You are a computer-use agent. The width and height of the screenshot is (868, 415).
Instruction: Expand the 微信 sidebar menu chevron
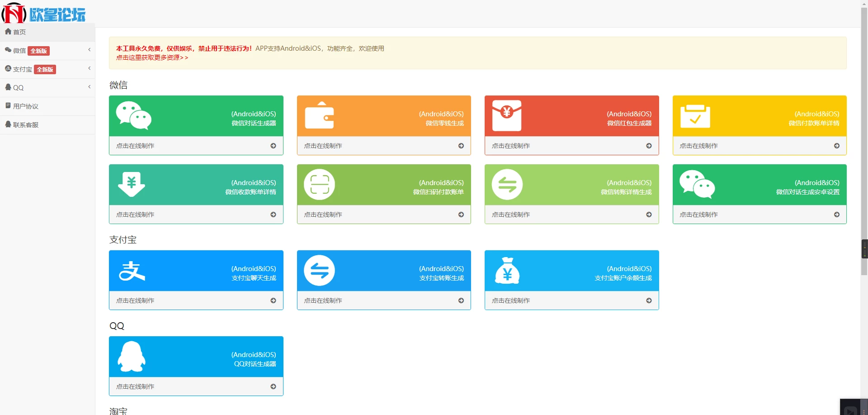click(x=89, y=50)
